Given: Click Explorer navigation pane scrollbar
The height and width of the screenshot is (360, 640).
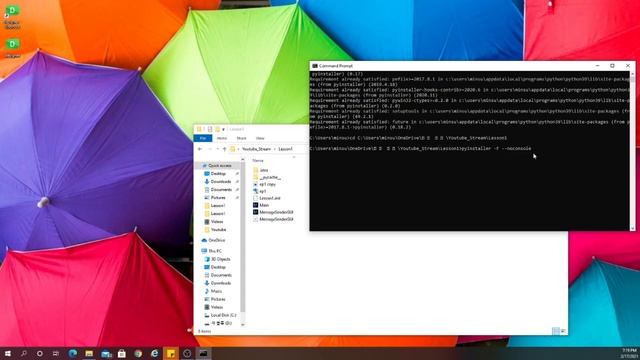Looking at the screenshot, I should coord(243,237).
